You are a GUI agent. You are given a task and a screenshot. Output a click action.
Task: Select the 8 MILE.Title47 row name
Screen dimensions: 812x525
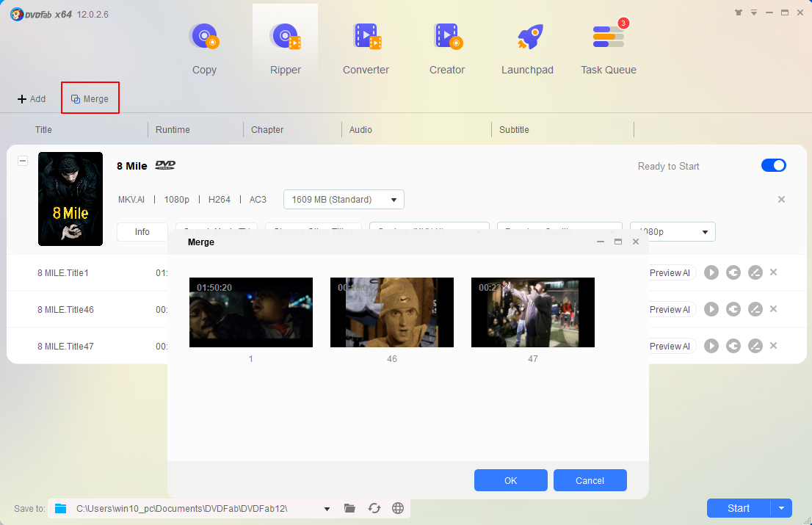tap(66, 347)
